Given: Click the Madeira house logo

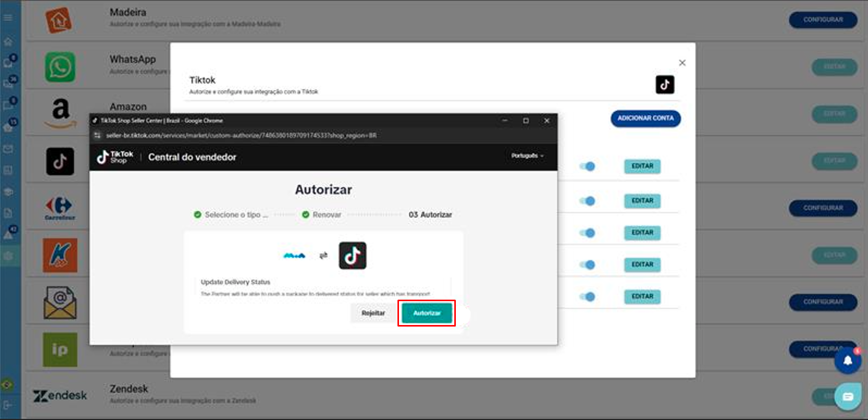Looking at the screenshot, I should point(59,20).
